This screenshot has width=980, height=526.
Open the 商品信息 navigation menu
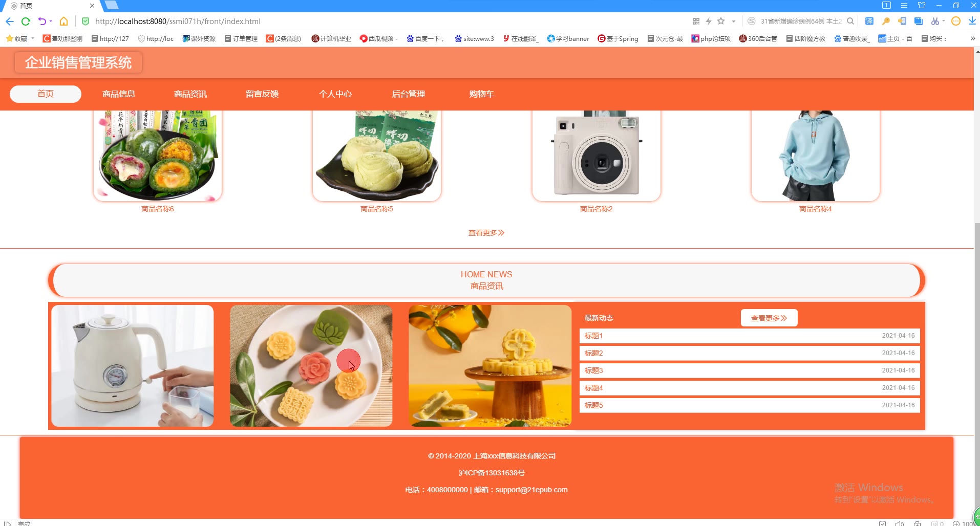coord(119,94)
